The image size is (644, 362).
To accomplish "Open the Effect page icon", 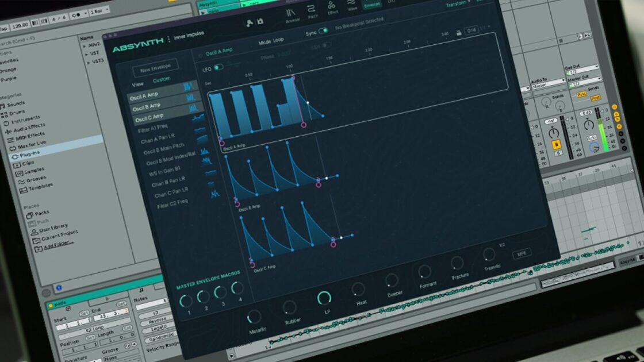I will 333,6.
